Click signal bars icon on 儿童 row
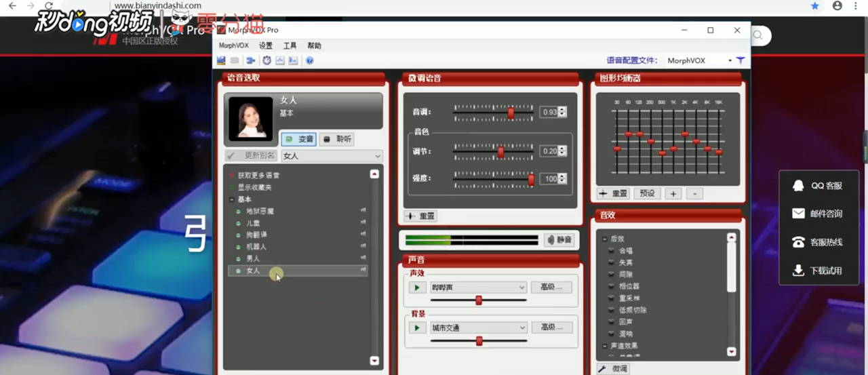868x375 pixels. (x=363, y=222)
